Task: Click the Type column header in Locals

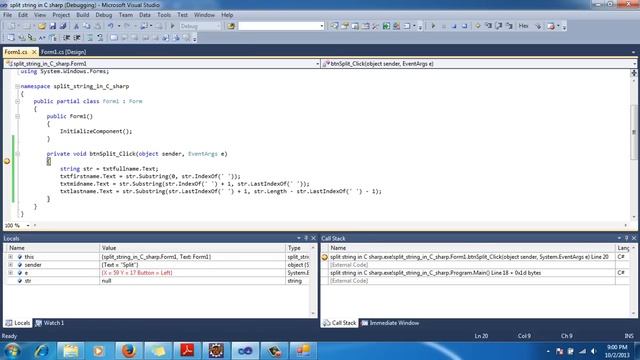Action: click(297, 248)
